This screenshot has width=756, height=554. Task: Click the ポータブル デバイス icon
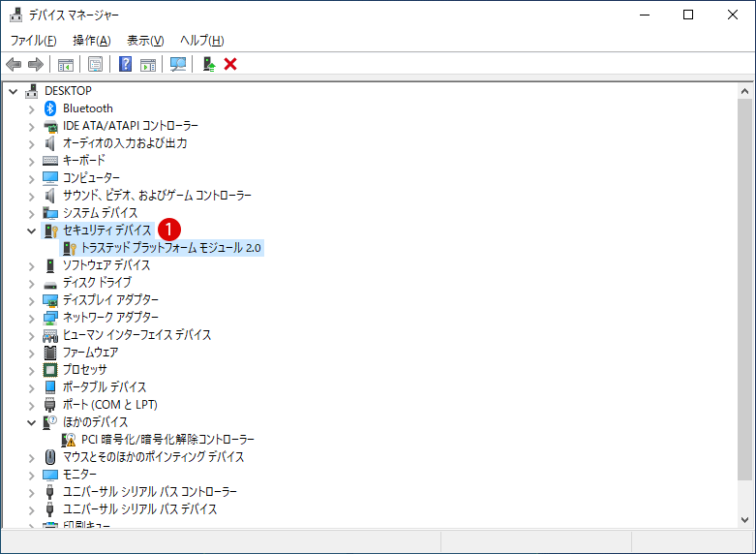50,387
